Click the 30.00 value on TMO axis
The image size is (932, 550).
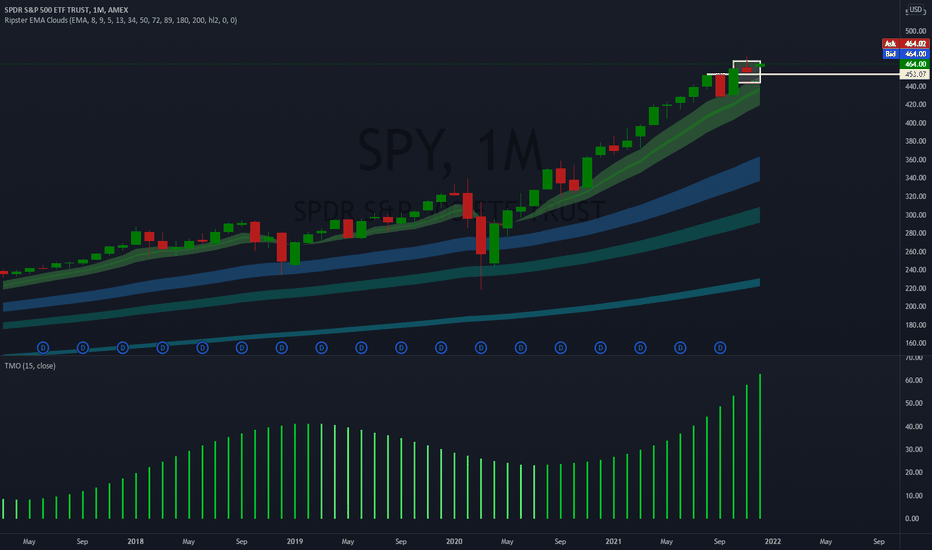coord(914,450)
